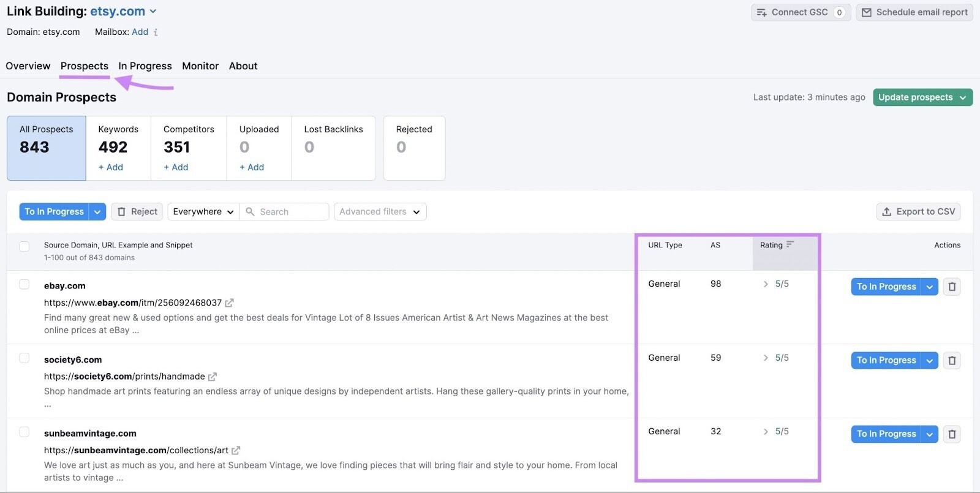
Task: Click the URL Type column header
Action: click(665, 245)
